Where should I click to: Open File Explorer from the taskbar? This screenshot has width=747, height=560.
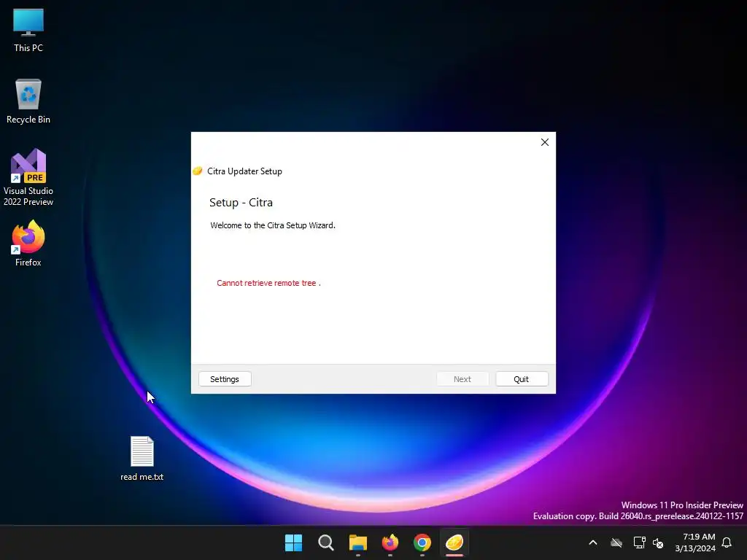click(x=357, y=542)
